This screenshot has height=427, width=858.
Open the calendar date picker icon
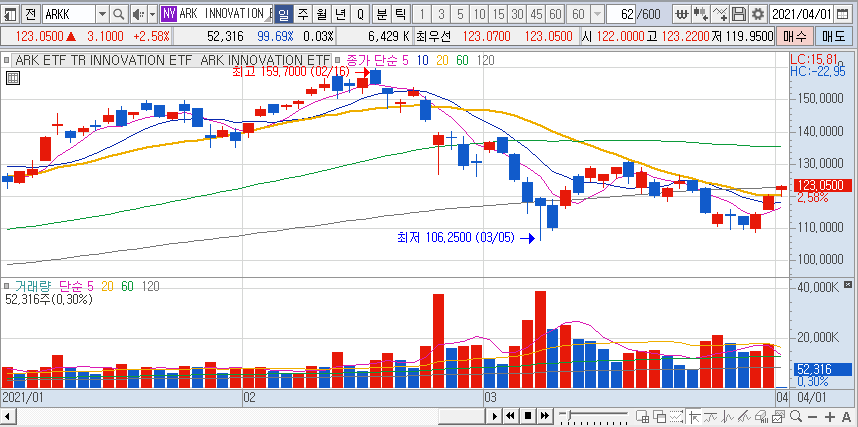pos(843,14)
